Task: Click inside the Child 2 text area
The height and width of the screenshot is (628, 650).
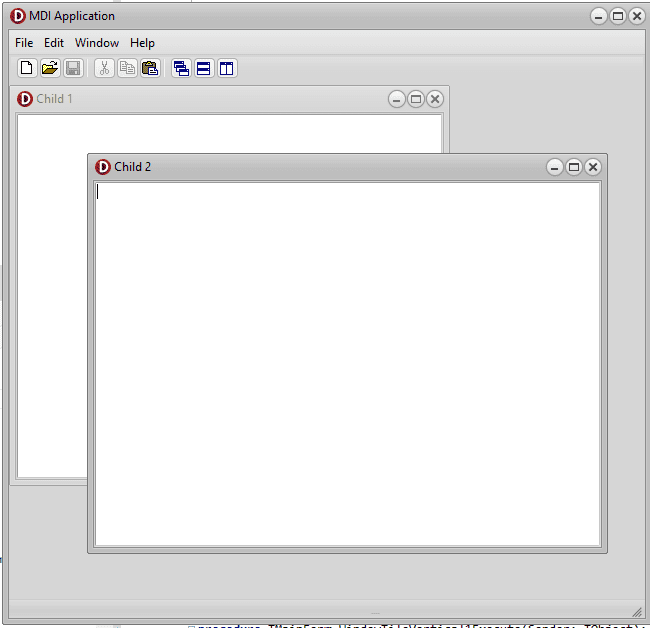Action: coord(347,364)
